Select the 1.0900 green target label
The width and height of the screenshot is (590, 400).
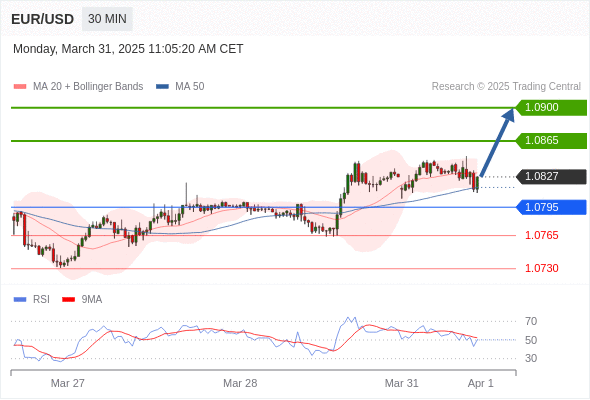tap(551, 108)
